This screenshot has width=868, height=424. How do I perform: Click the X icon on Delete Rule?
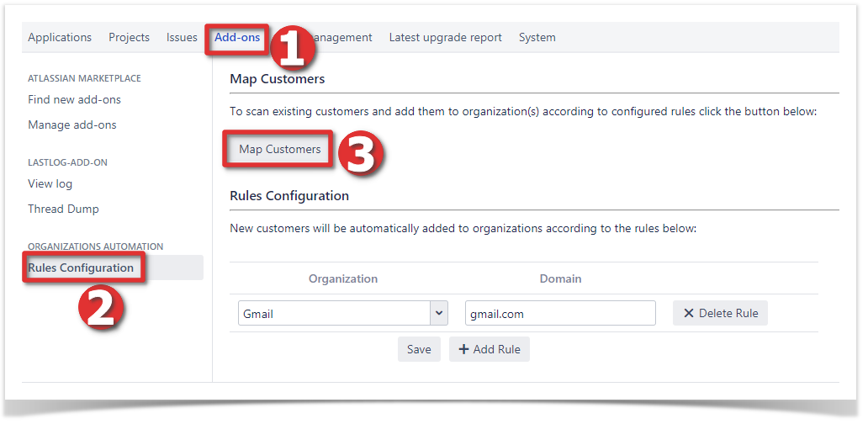[x=689, y=313]
